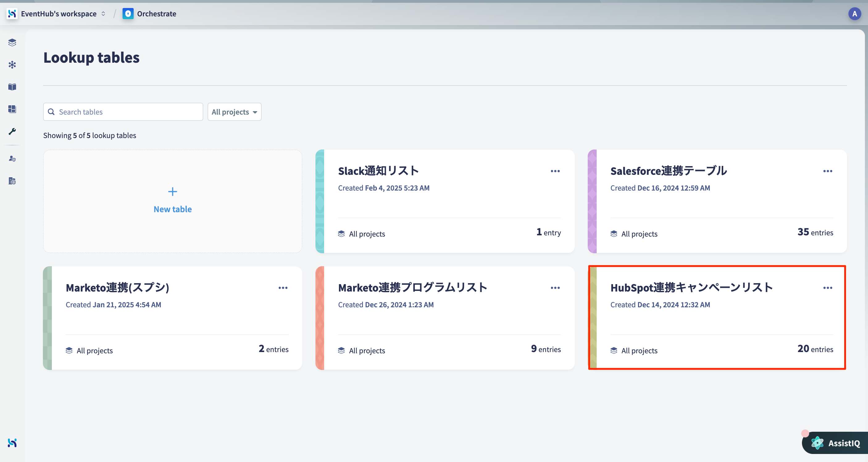Click the '1 entry' count
Image resolution: width=868 pixels, height=462 pixels.
(549, 232)
